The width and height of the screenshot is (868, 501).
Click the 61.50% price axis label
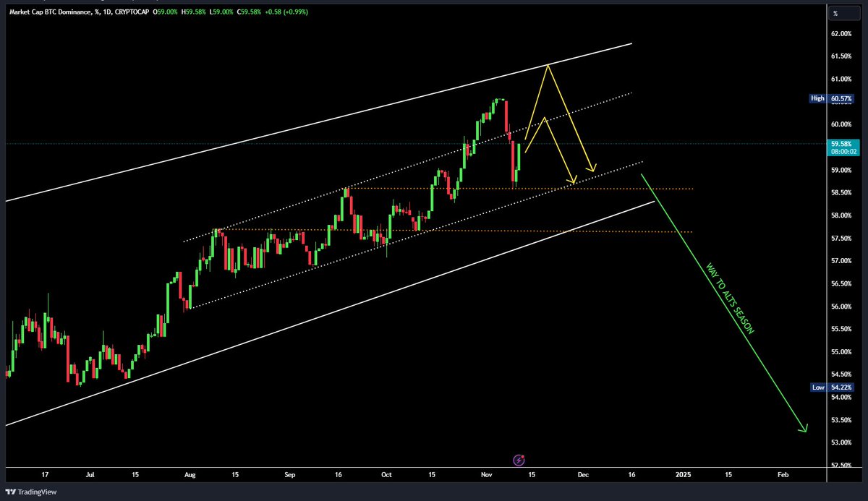842,56
